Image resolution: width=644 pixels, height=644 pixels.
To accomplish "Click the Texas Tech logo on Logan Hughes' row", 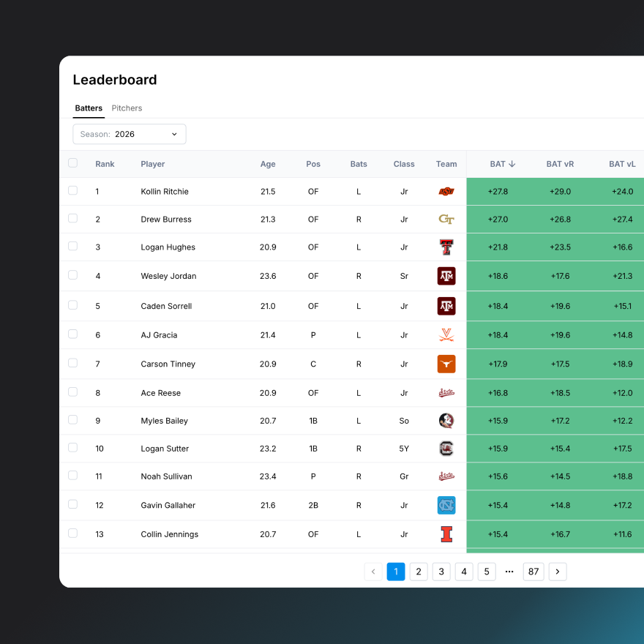I will coord(446,247).
